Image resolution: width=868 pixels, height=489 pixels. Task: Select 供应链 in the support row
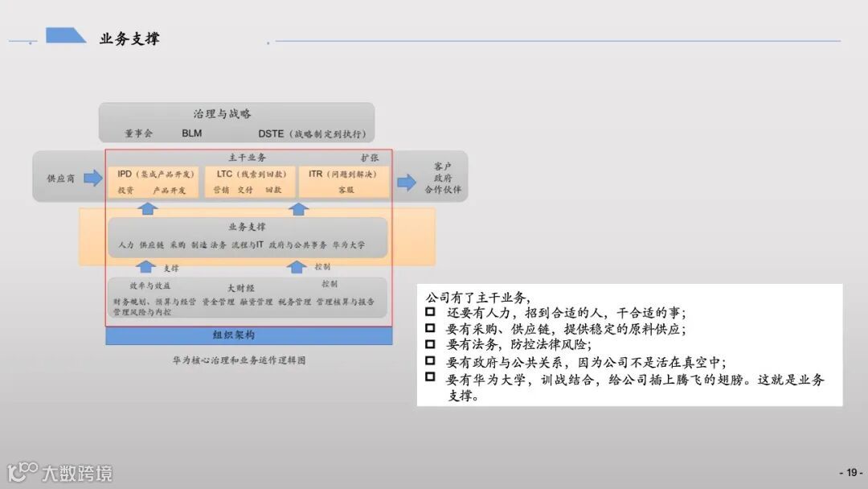152,244
